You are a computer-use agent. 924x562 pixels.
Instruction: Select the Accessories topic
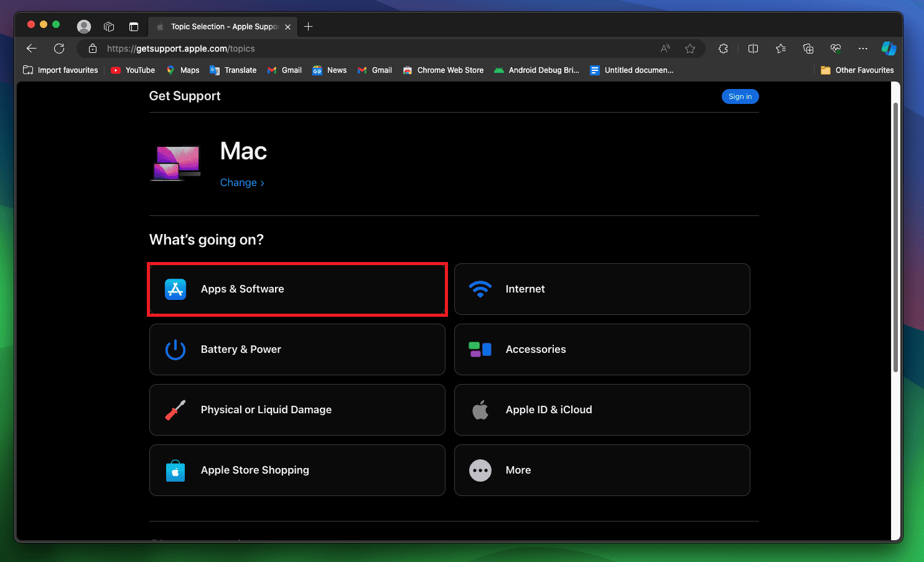coord(602,350)
